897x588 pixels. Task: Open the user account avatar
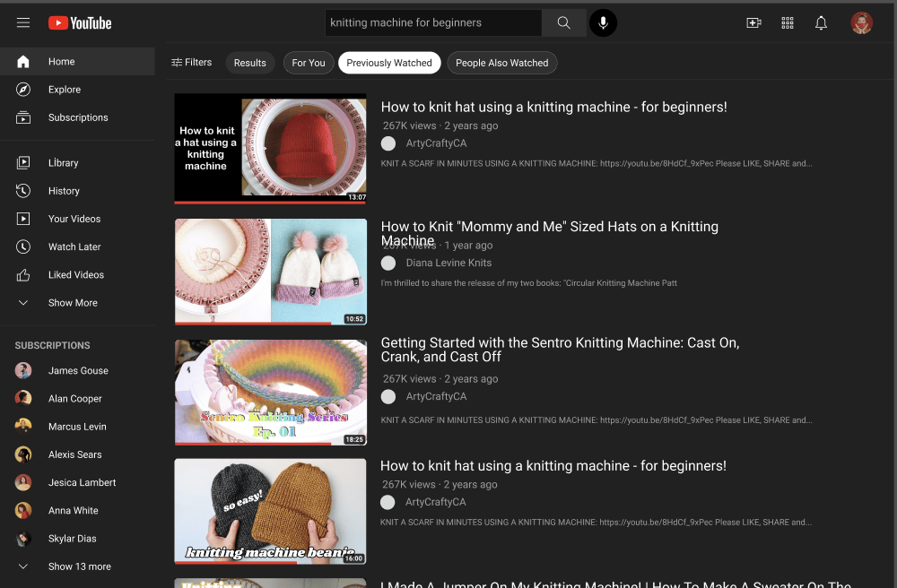coord(861,23)
